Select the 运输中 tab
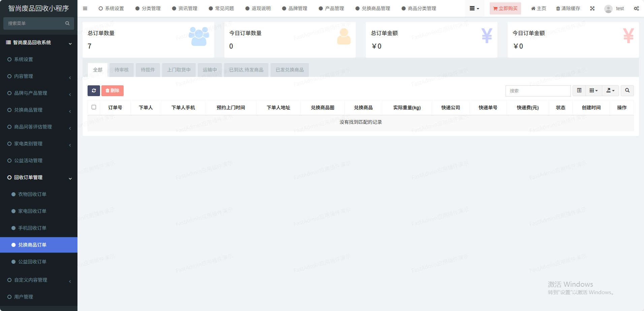Screen dimensions: 644x311 coord(210,70)
